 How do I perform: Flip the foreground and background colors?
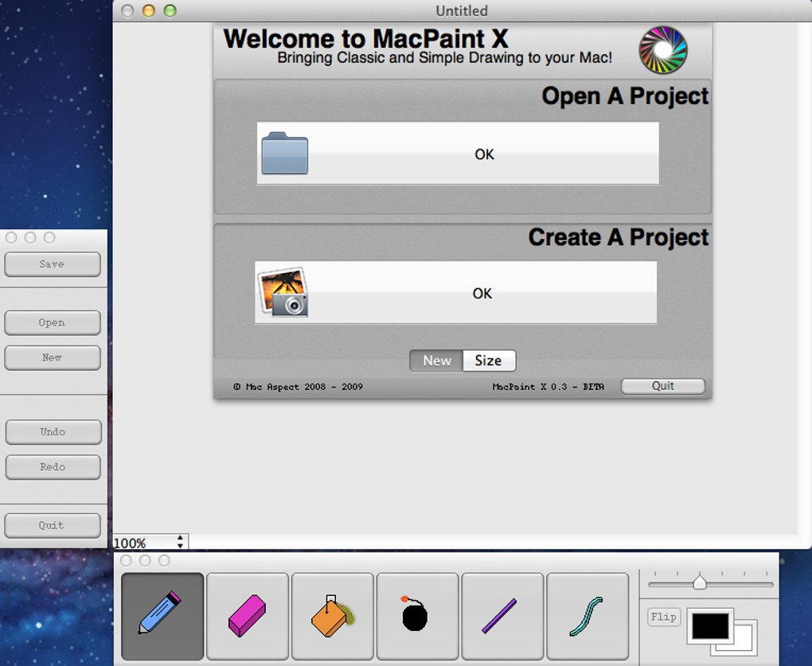tap(663, 617)
